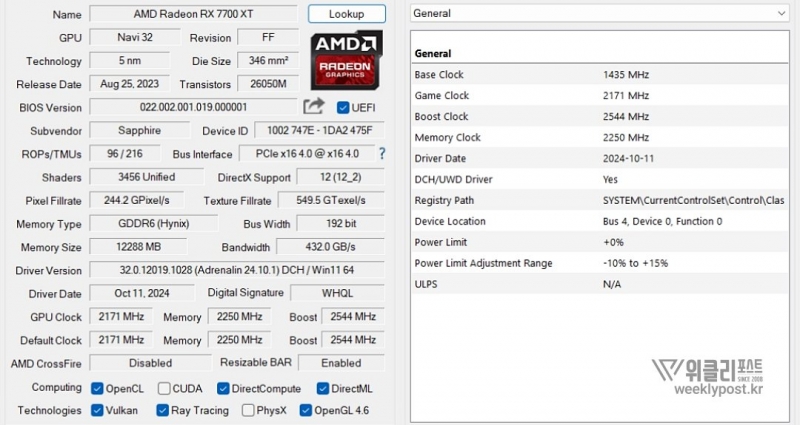Click the GPU name field showing Radeon RX 7700 XT
This screenshot has width=800, height=425.
click(x=193, y=15)
